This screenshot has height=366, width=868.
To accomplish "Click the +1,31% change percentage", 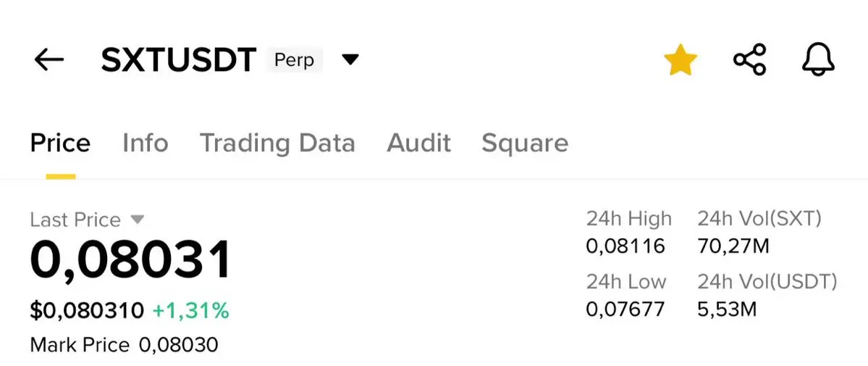I will point(190,311).
